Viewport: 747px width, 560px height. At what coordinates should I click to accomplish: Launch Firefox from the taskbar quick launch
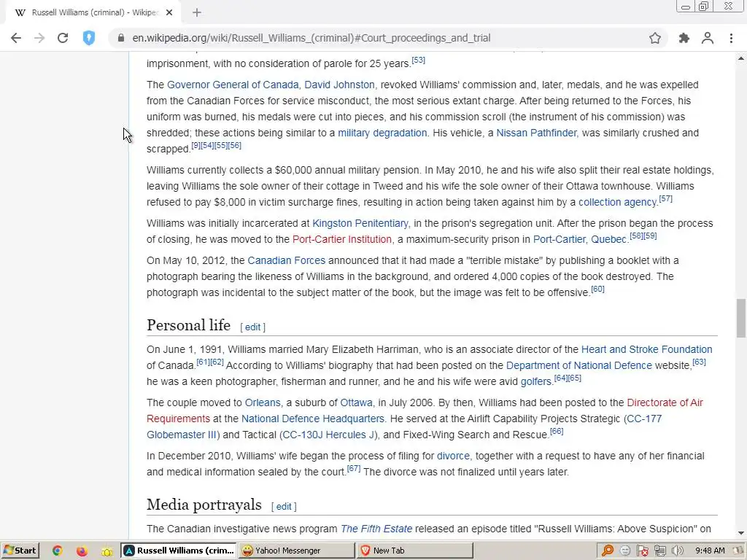[x=82, y=551]
